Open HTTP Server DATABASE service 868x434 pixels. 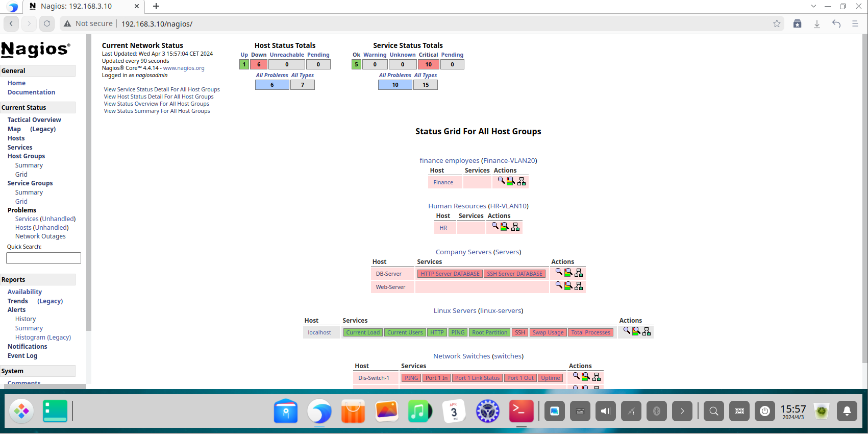point(450,274)
